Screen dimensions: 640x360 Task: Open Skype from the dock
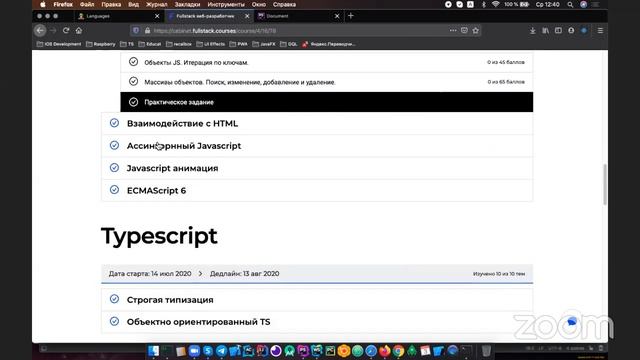click(208, 351)
